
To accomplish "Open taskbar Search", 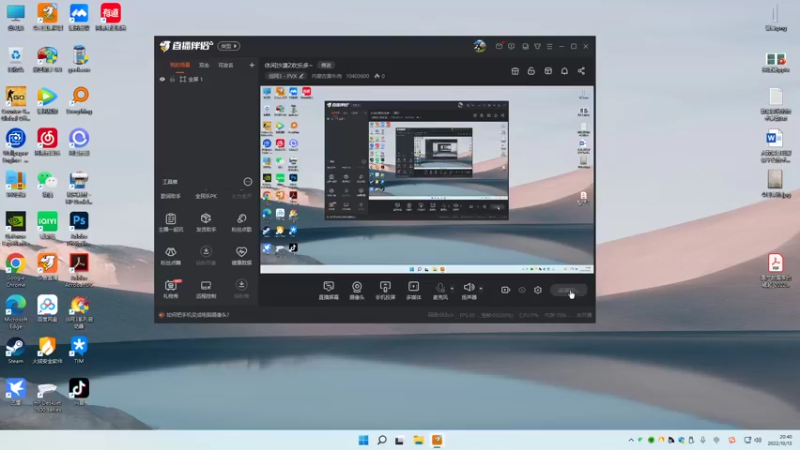I will pyautogui.click(x=382, y=440).
